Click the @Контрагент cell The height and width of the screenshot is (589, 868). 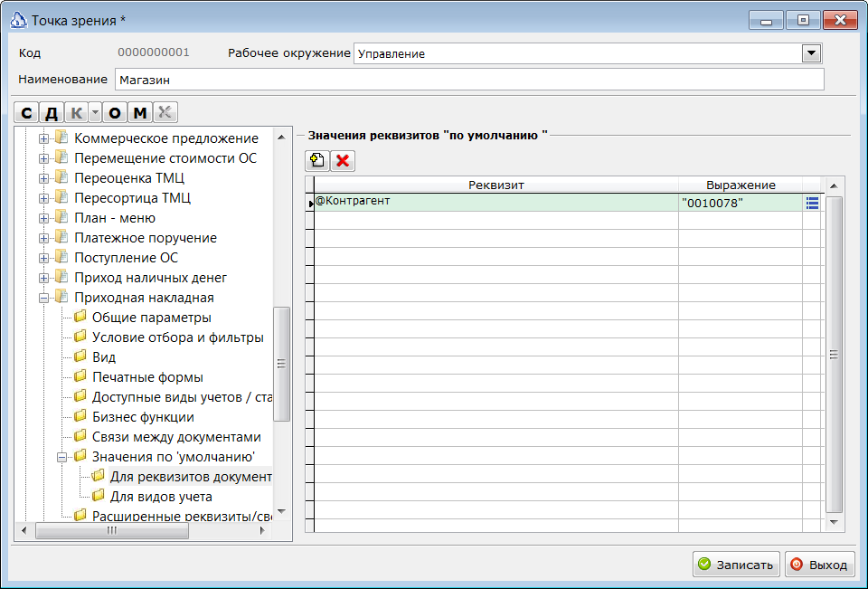pos(496,203)
